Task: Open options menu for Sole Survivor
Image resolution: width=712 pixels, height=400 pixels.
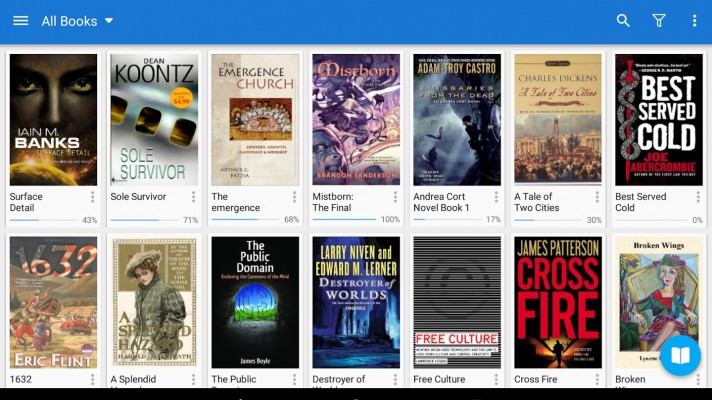Action: 194,197
